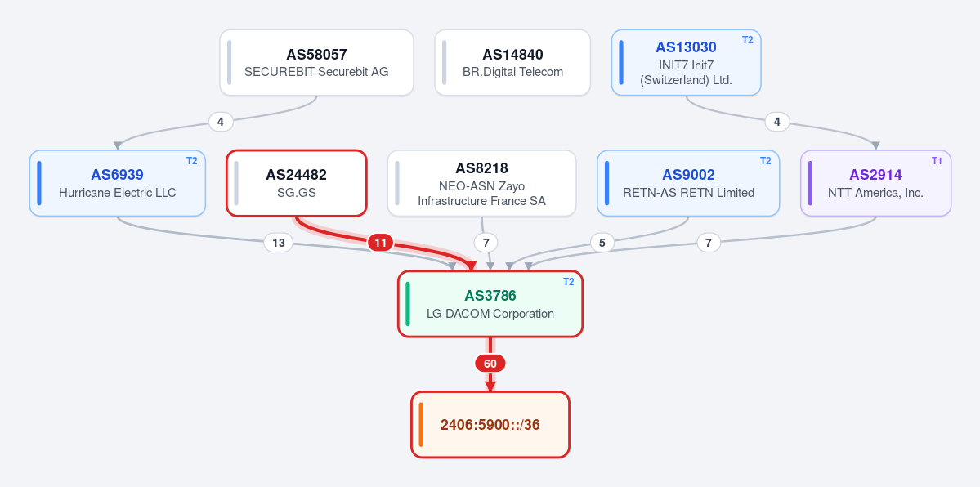Click the 4 badge below AS13030
Image resolution: width=980 pixels, height=487 pixels.
click(x=776, y=122)
